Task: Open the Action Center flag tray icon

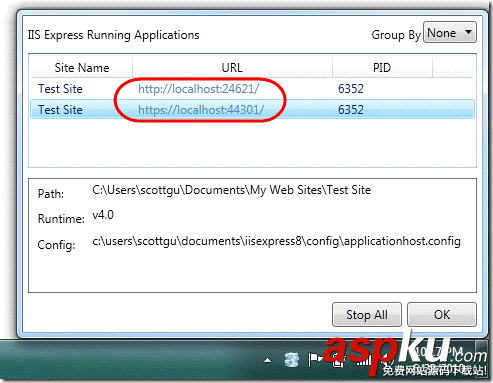Action: pos(315,360)
